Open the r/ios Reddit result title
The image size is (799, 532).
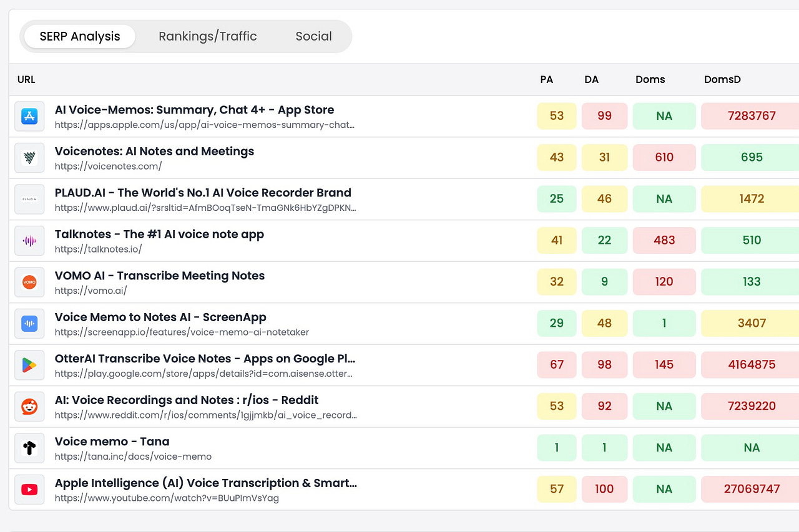point(187,400)
